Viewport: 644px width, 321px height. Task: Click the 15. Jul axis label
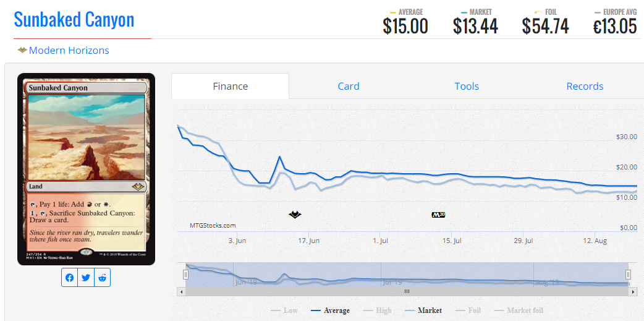click(451, 241)
